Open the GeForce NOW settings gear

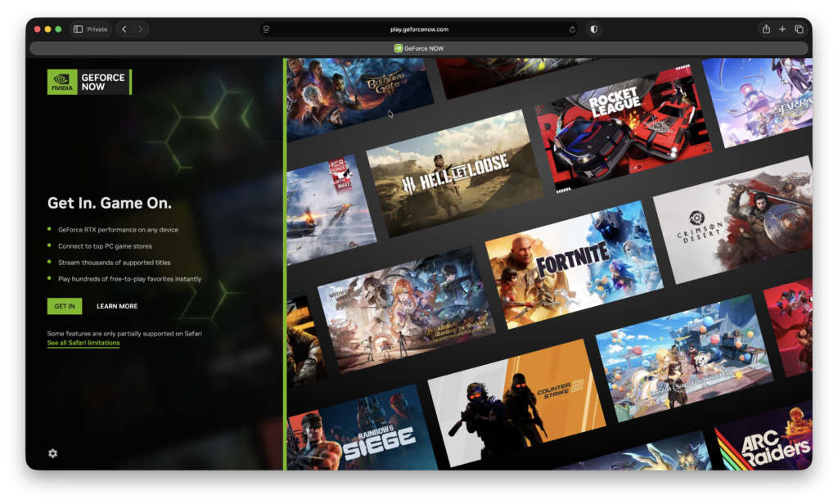pos(52,453)
